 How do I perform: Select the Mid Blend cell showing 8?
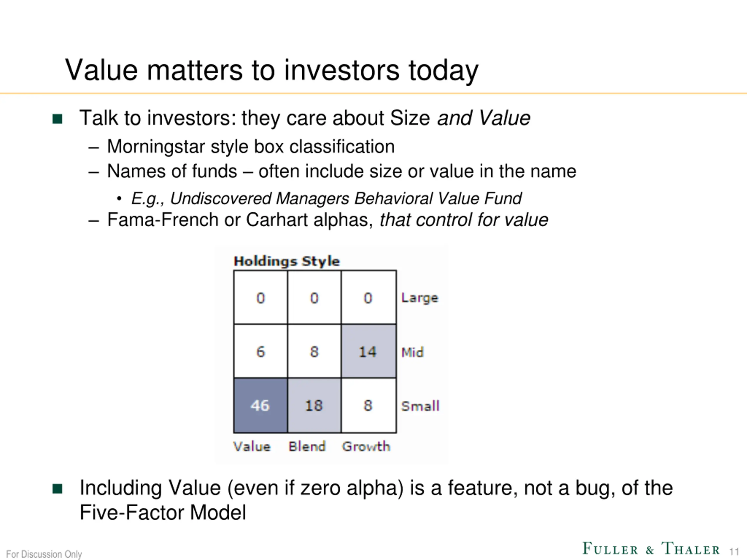[314, 351]
